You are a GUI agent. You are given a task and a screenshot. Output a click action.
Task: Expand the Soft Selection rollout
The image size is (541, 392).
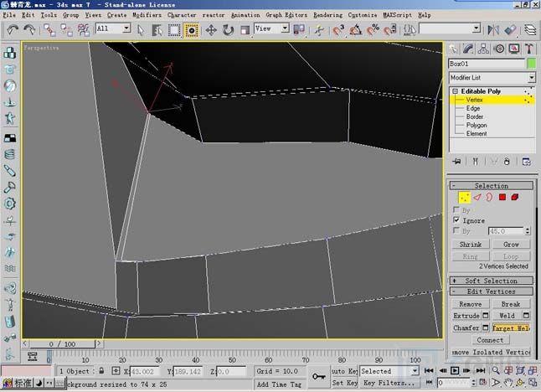click(x=492, y=281)
